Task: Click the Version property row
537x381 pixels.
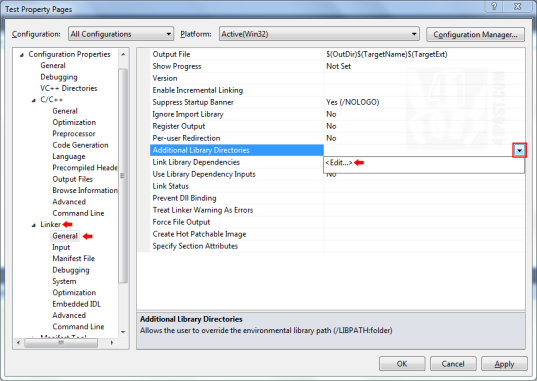Action: coord(337,78)
